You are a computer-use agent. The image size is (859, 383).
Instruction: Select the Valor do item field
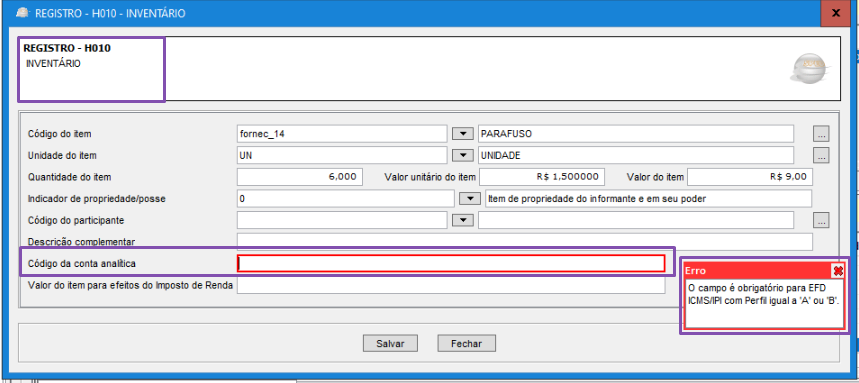[x=749, y=177]
